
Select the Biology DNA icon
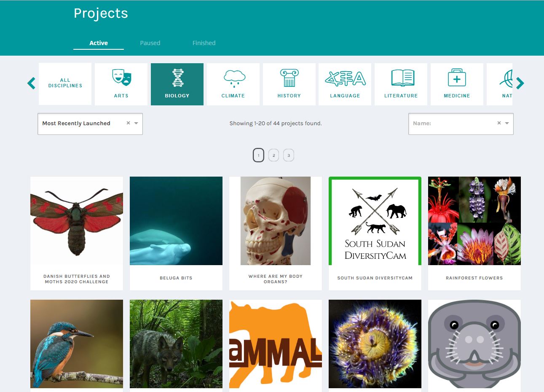(x=177, y=78)
